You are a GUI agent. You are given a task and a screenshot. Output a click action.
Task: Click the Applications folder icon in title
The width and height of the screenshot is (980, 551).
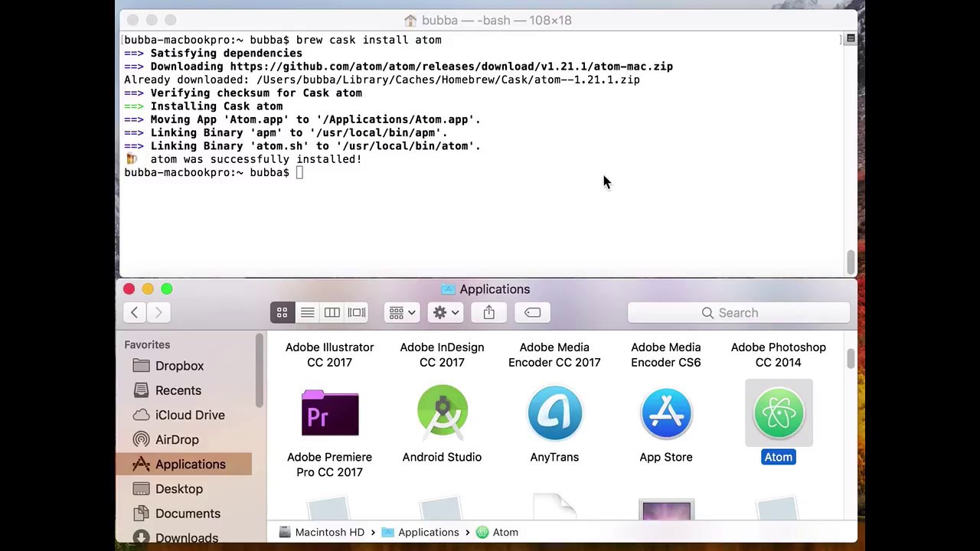click(x=448, y=289)
